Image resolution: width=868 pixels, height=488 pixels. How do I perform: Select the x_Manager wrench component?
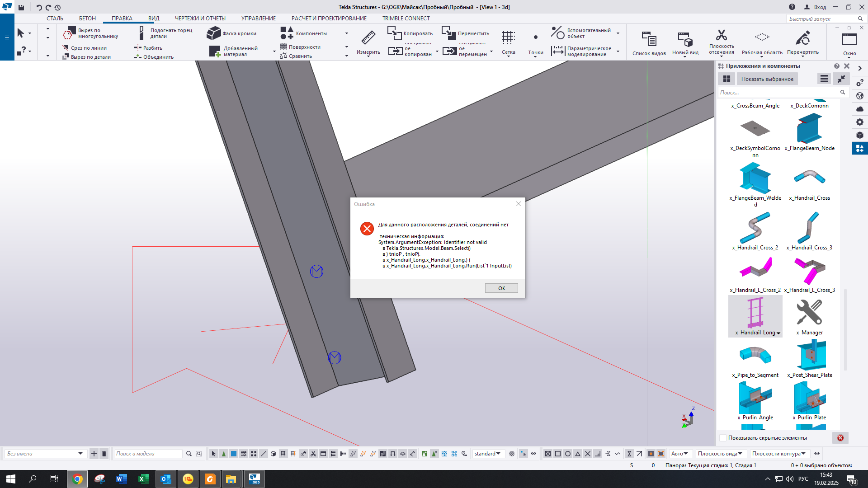(x=809, y=312)
